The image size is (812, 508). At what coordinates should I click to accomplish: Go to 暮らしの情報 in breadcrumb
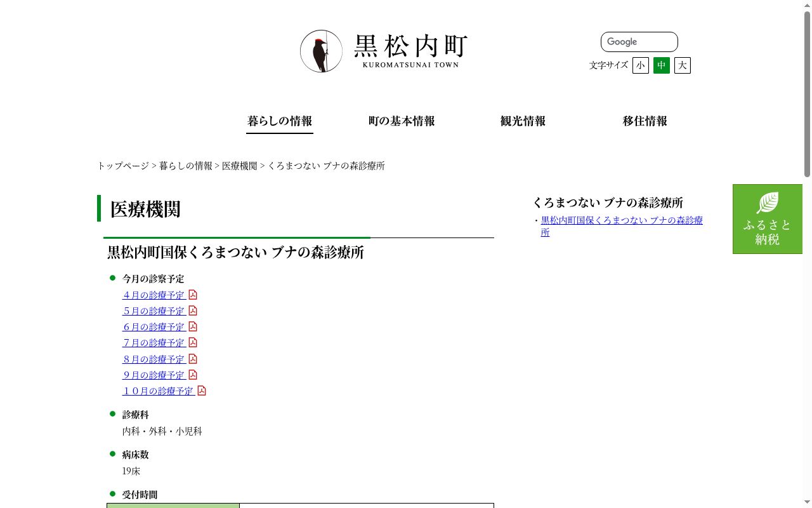click(186, 166)
